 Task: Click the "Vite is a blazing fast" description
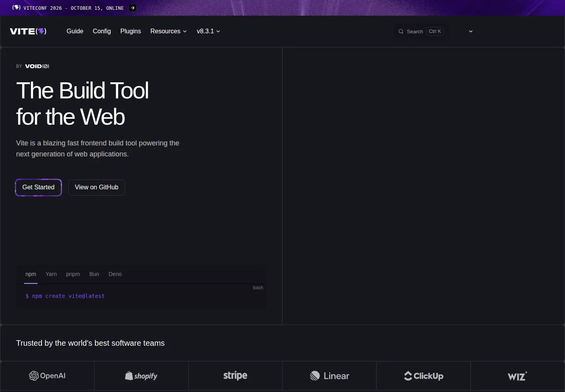point(98,149)
